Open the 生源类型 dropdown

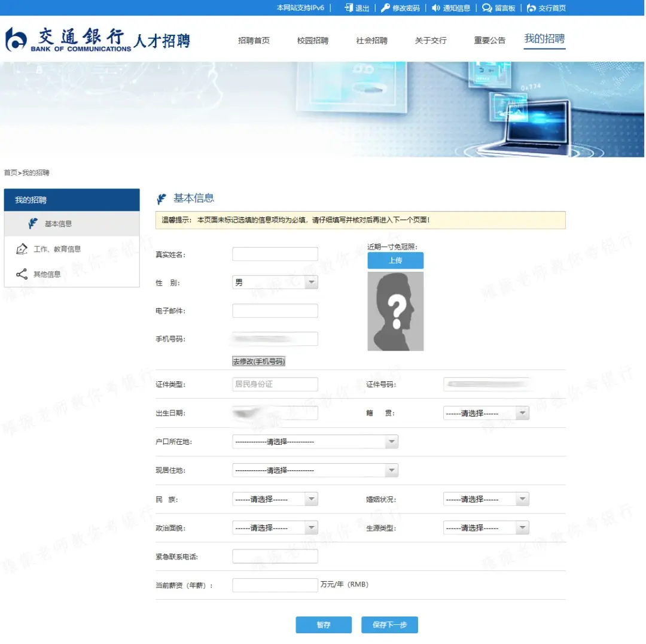486,527
